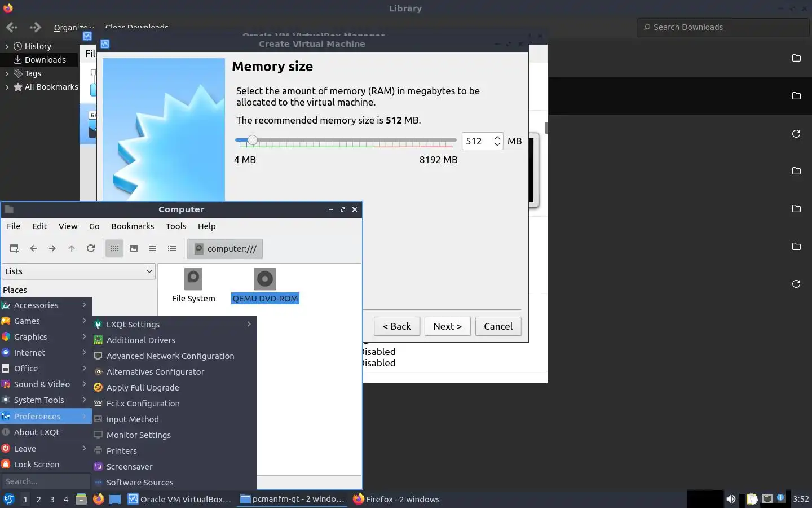The image size is (812, 508).
Task: Open Bookmarks menu in Computer window
Action: pos(133,226)
